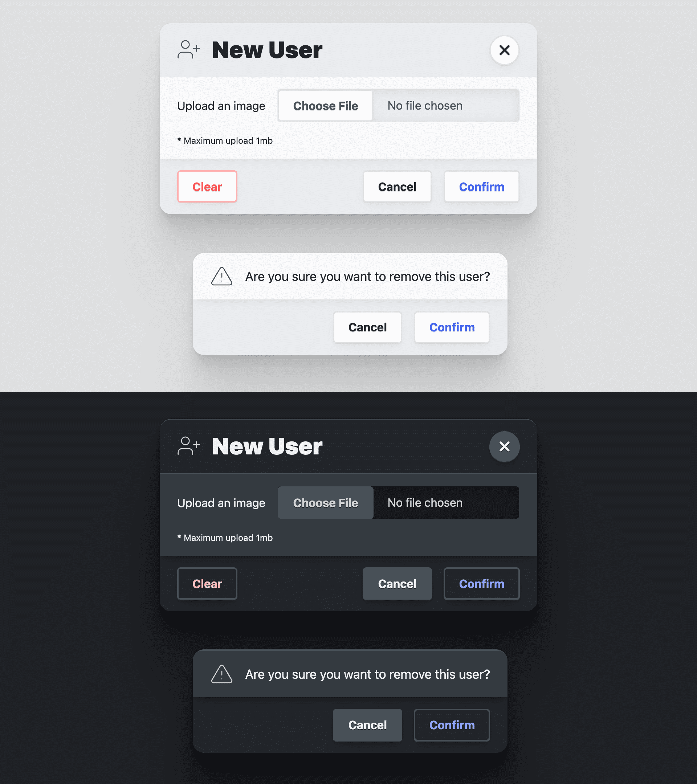Click the X close icon on dialog

pos(505,50)
